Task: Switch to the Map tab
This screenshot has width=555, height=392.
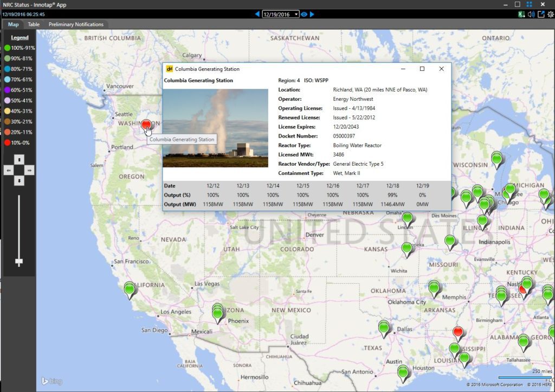Action: pos(13,24)
